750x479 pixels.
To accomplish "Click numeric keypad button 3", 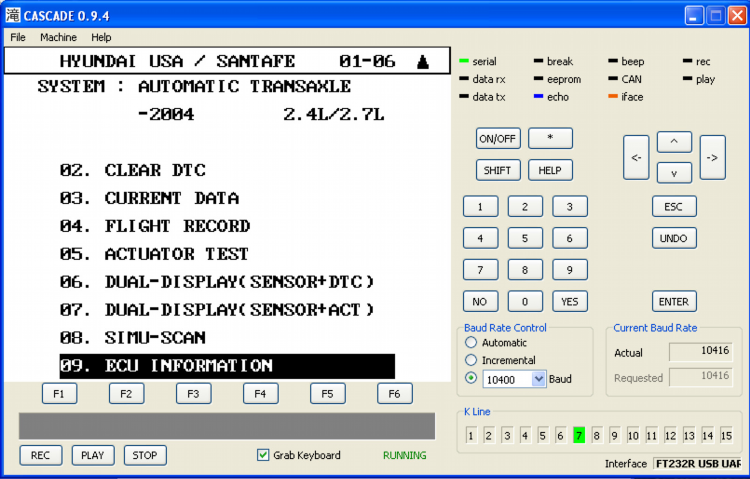I will click(x=570, y=207).
